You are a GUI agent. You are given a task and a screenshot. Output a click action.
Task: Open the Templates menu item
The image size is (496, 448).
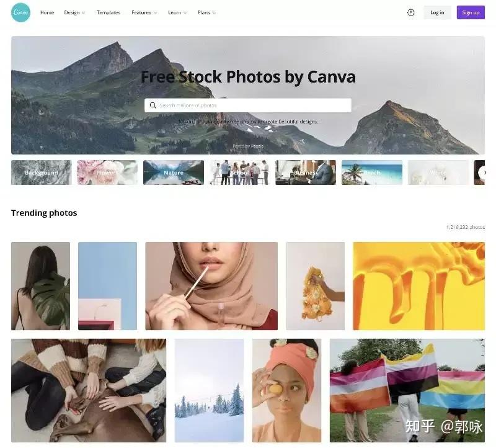click(108, 12)
